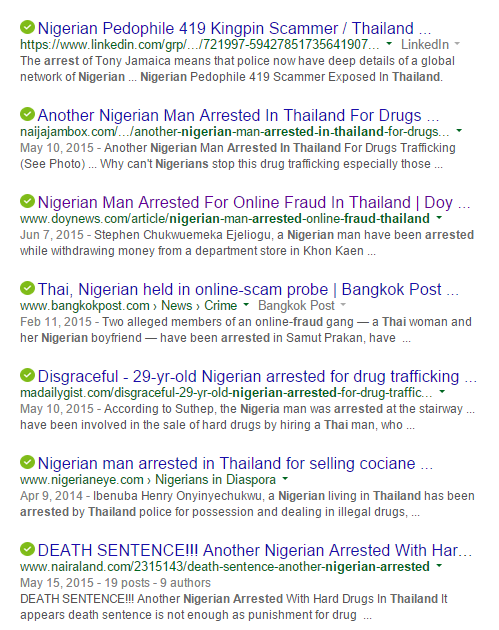Click green checkmark beside nigerianeye cocaine result
This screenshot has width=499, height=630.
click(27, 462)
